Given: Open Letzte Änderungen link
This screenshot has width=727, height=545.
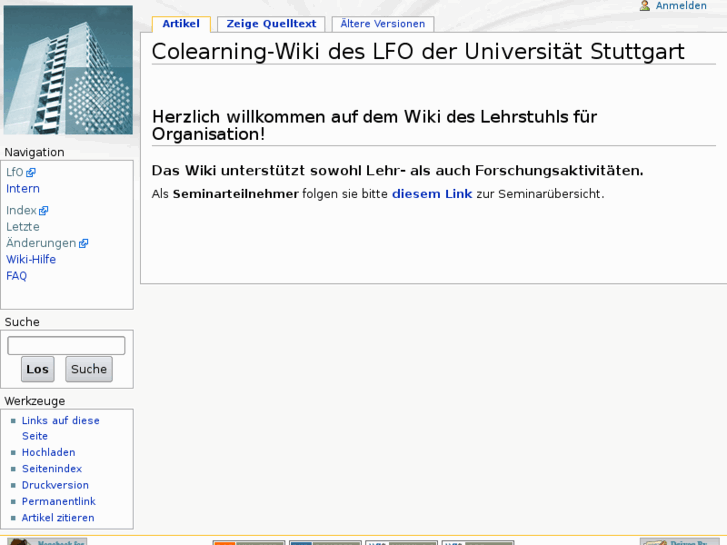Looking at the screenshot, I should 41,235.
